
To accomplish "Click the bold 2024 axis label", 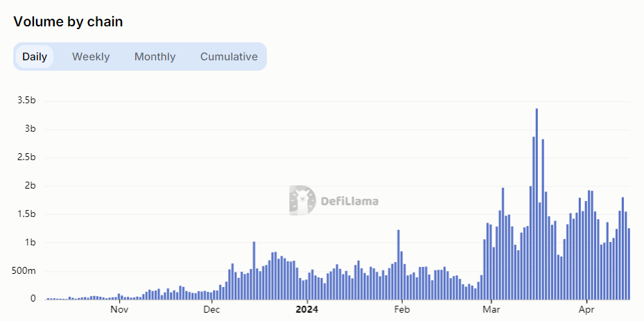I will (x=306, y=310).
